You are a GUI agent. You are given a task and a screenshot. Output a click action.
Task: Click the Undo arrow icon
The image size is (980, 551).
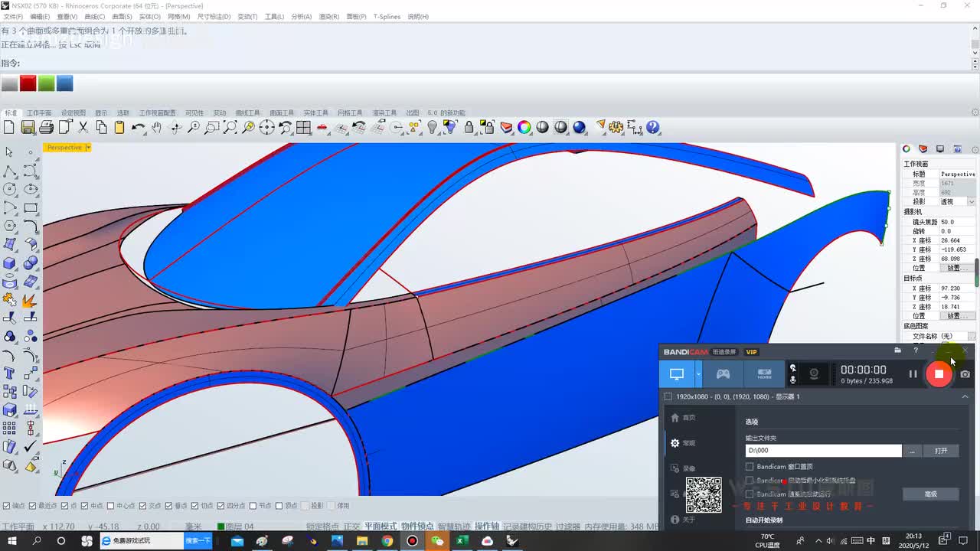coord(138,128)
